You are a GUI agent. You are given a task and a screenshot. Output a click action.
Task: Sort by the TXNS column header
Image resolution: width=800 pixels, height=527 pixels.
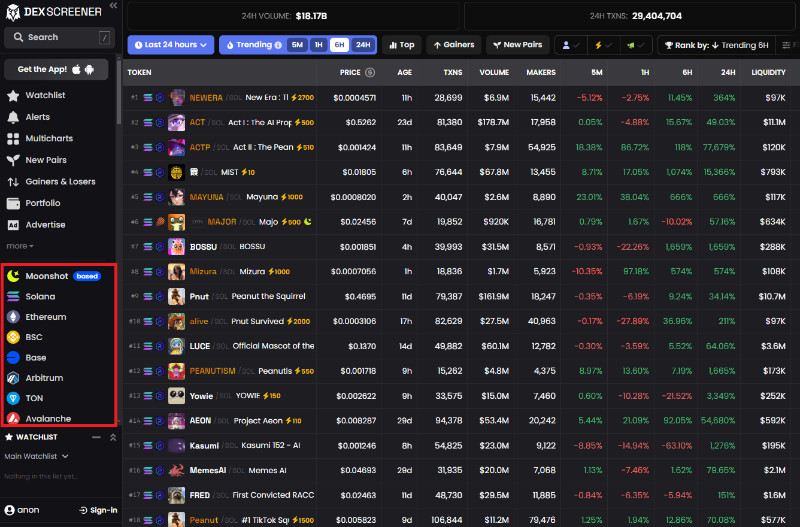tap(453, 72)
